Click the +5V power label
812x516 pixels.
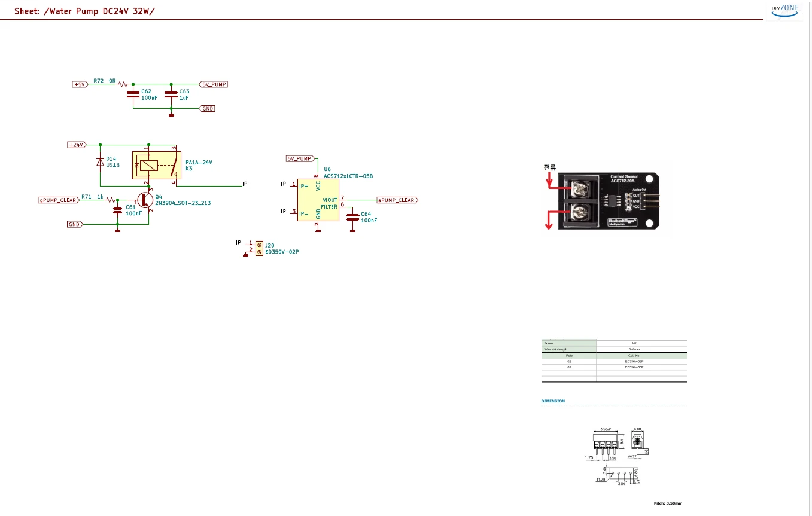coord(80,84)
